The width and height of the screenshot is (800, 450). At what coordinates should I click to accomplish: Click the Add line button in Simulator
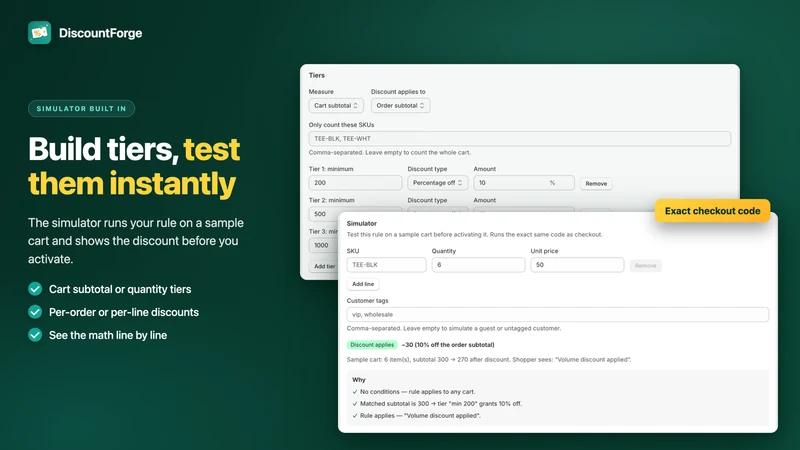tap(363, 284)
